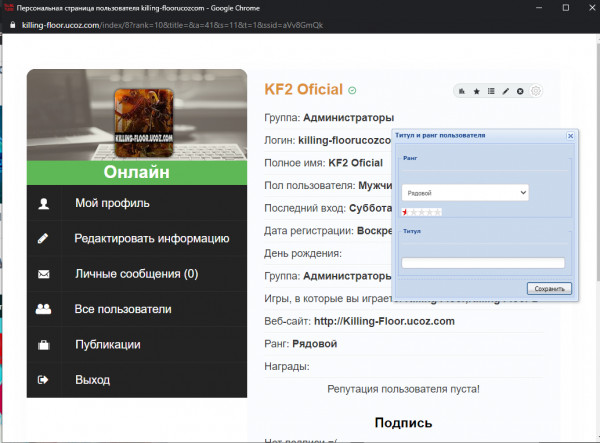Minimize the Chrome window
This screenshot has height=443, width=600.
point(539,8)
